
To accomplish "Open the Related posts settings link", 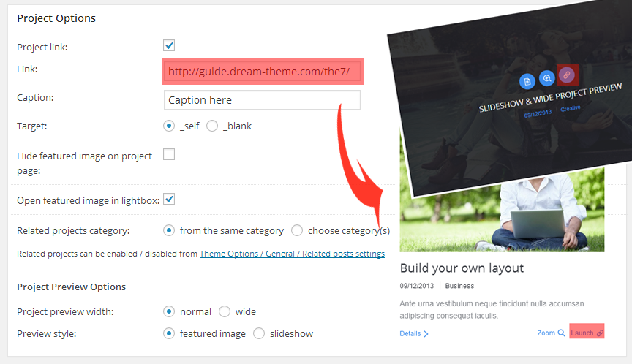I will click(292, 254).
